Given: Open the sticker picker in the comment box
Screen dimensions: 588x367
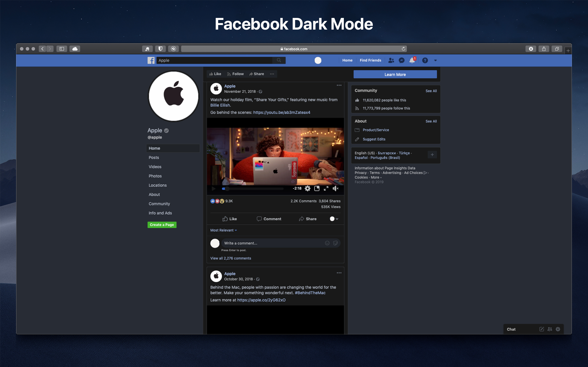Looking at the screenshot, I should pyautogui.click(x=335, y=243).
